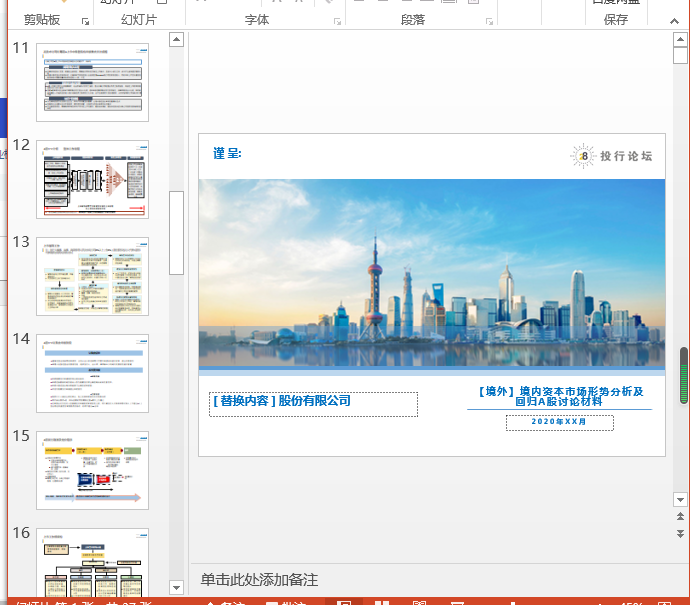Click thumbnail pane scroll-up arrow
Screen dimensions: 690x605
(x=176, y=40)
